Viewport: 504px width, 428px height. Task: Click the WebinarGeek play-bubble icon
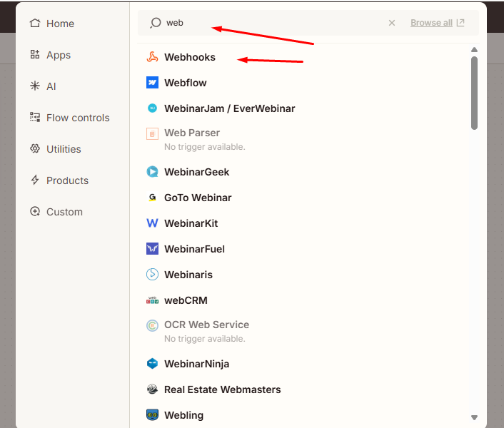(x=152, y=172)
